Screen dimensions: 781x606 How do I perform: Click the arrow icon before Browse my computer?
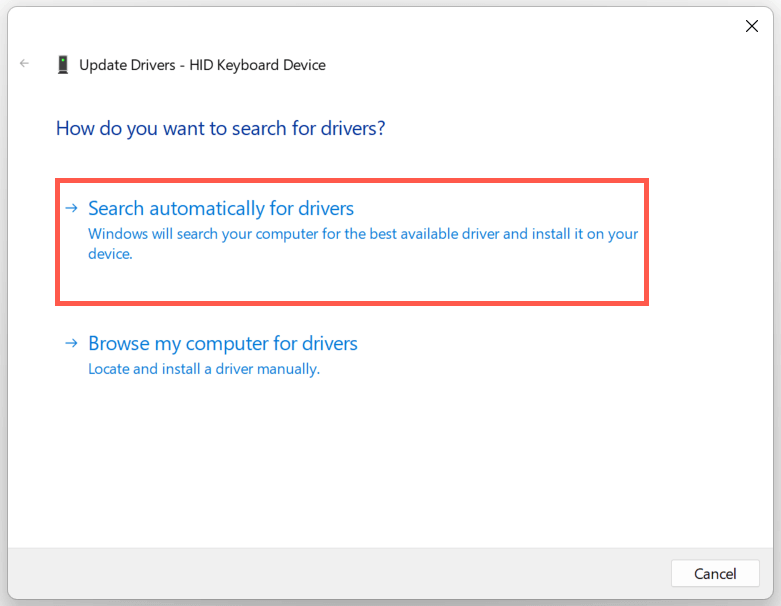71,343
